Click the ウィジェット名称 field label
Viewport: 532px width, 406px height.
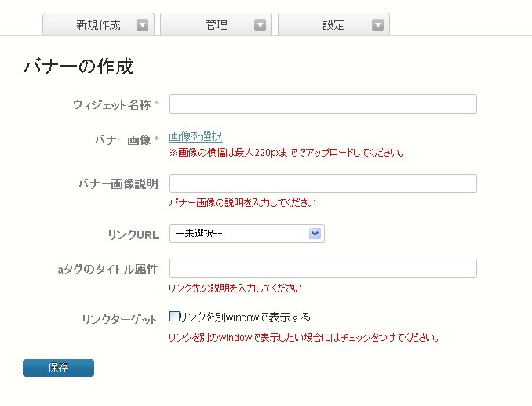(111, 104)
